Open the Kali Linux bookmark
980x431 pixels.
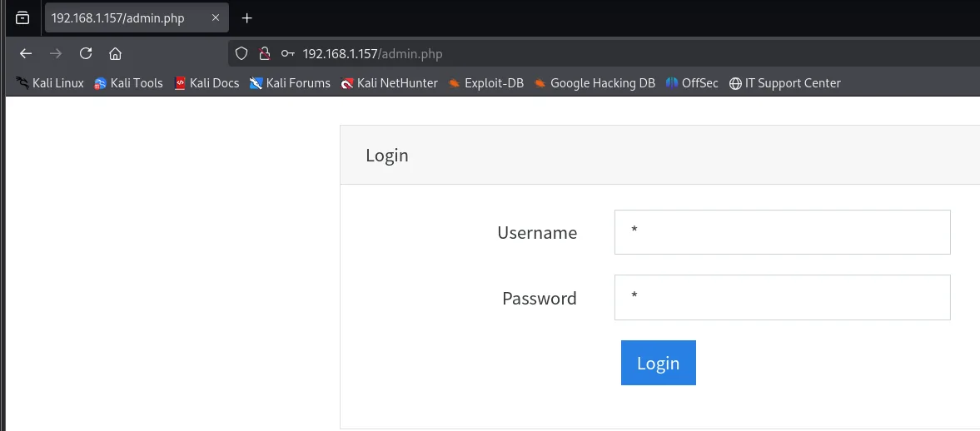(50, 83)
